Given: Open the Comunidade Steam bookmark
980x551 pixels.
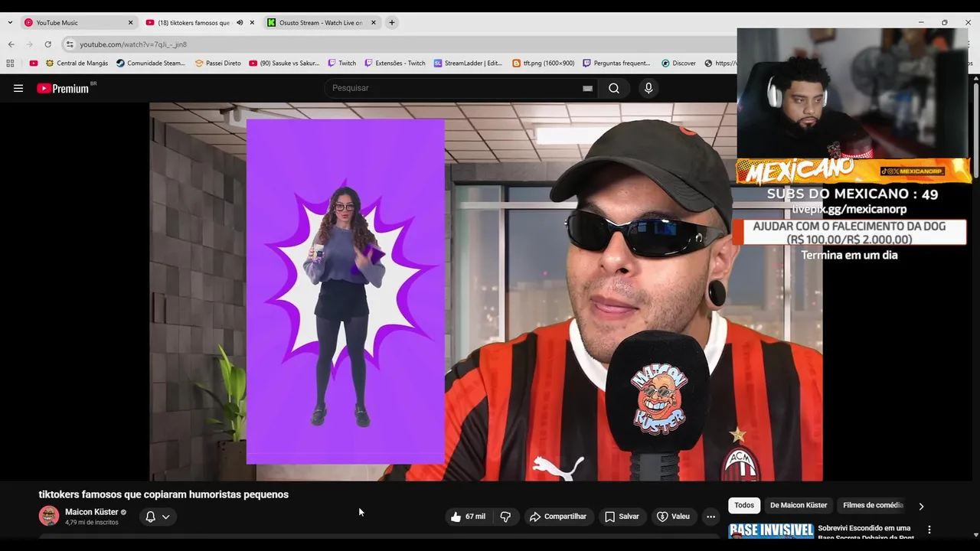Looking at the screenshot, I should click(151, 64).
